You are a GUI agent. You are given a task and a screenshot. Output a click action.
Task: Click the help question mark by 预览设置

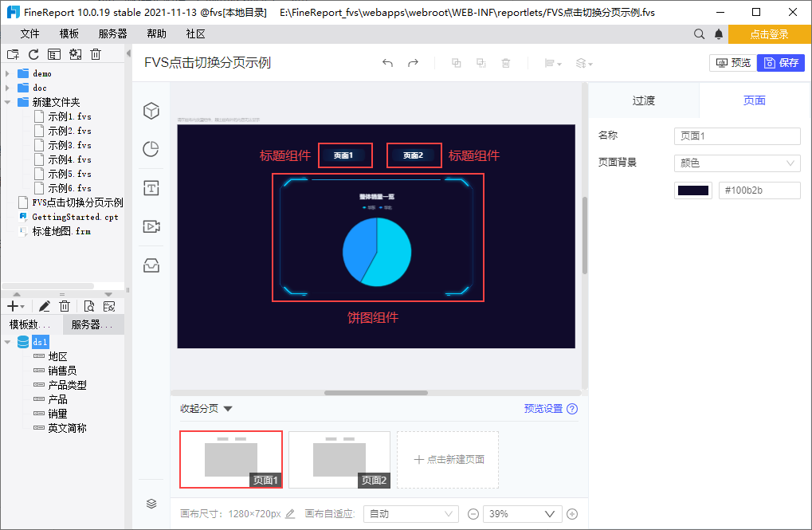pos(572,409)
